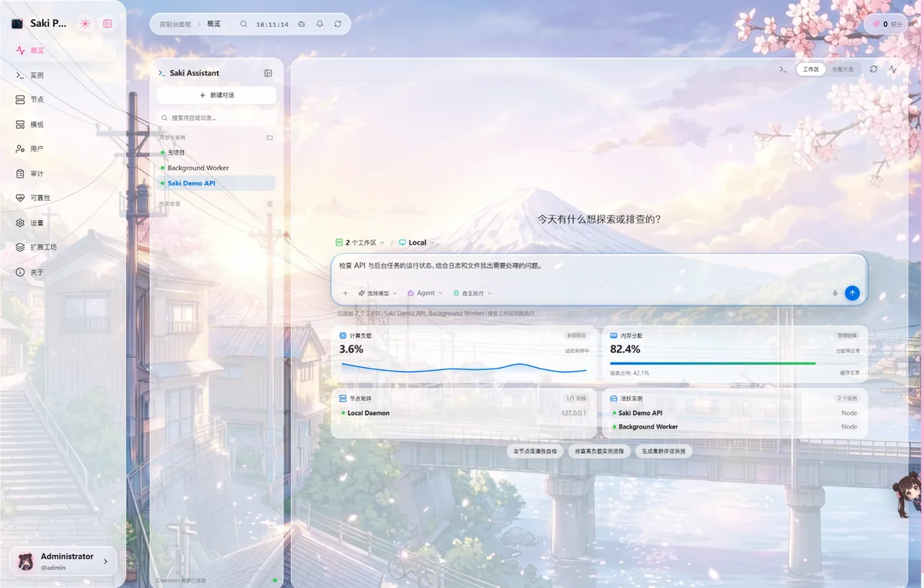
Task: Toggle the sun theme icon
Action: (x=85, y=24)
